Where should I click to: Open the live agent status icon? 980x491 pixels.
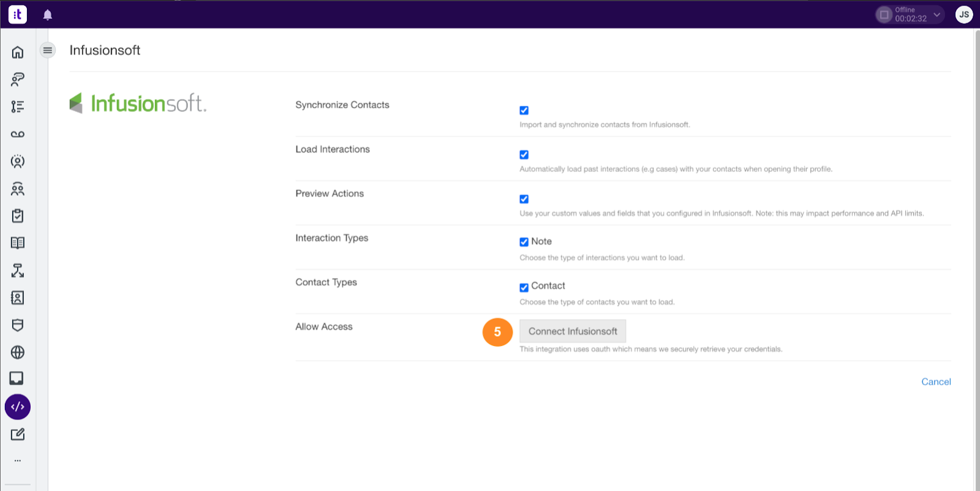(18, 162)
